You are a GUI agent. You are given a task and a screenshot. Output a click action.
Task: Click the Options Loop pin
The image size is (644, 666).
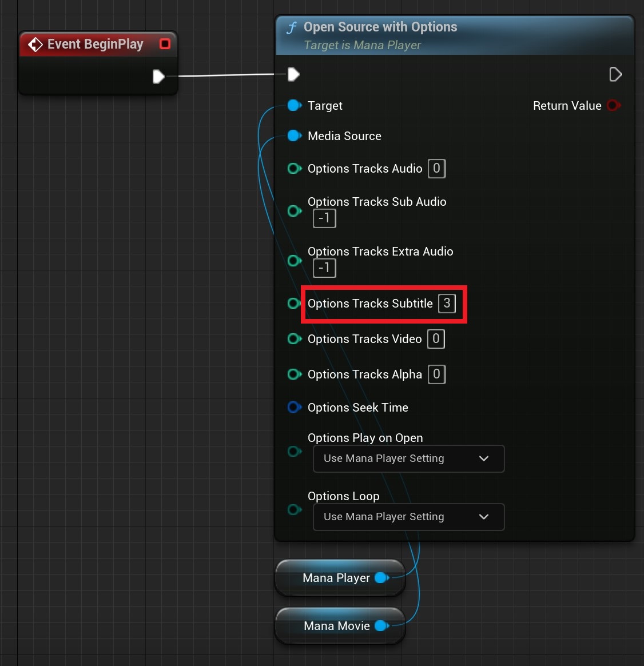tap(295, 509)
